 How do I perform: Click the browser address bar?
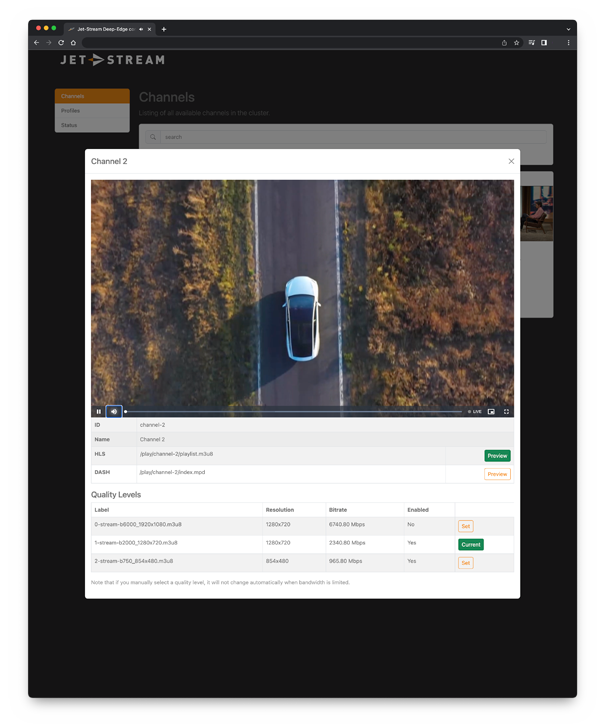[289, 42]
